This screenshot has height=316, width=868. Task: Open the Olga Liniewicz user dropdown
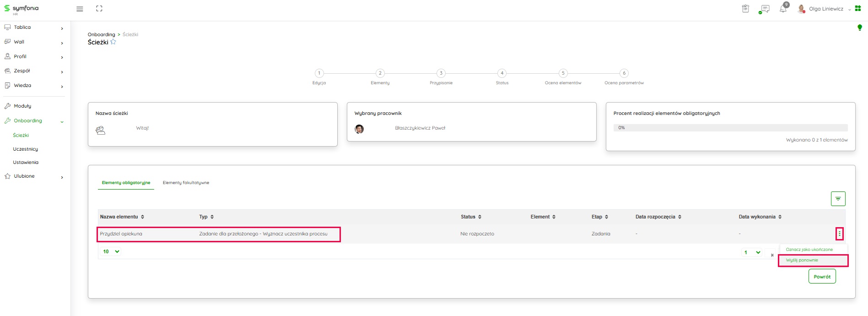[826, 9]
